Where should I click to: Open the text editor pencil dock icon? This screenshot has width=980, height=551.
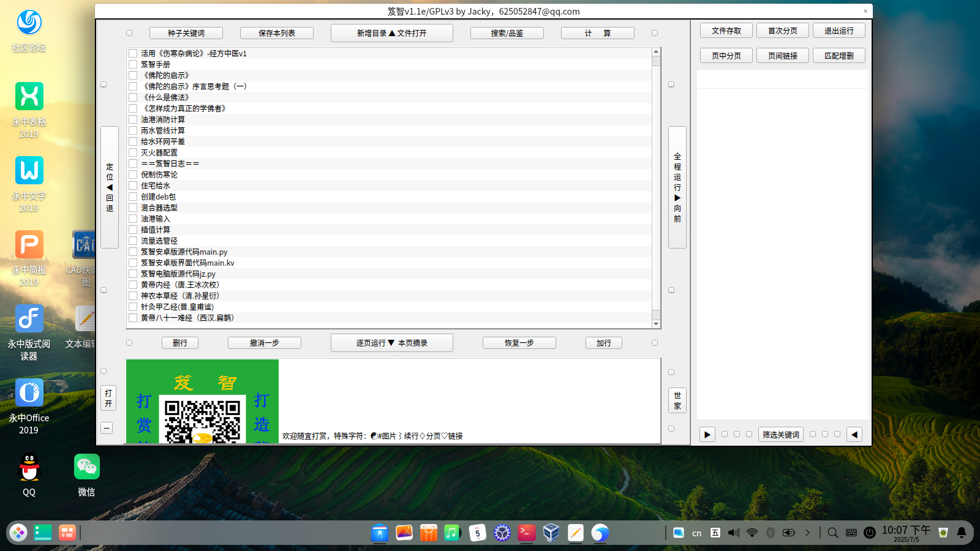click(576, 533)
